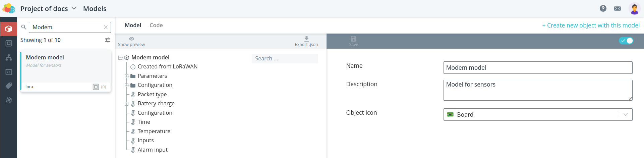Open the code editor sidebar icon
The height and width of the screenshot is (158, 644).
9,72
